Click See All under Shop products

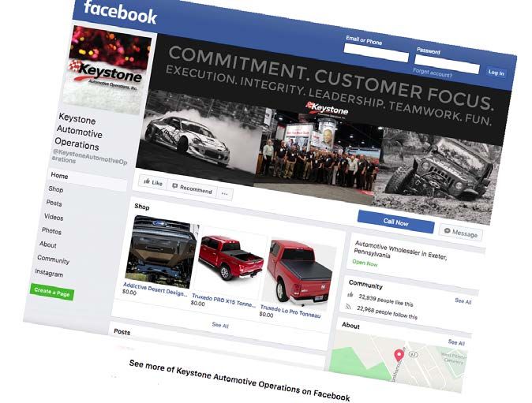tap(220, 325)
